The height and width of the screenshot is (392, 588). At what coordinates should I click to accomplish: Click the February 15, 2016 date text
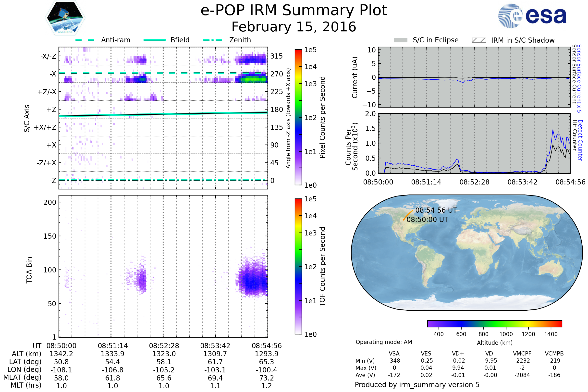pyautogui.click(x=294, y=27)
